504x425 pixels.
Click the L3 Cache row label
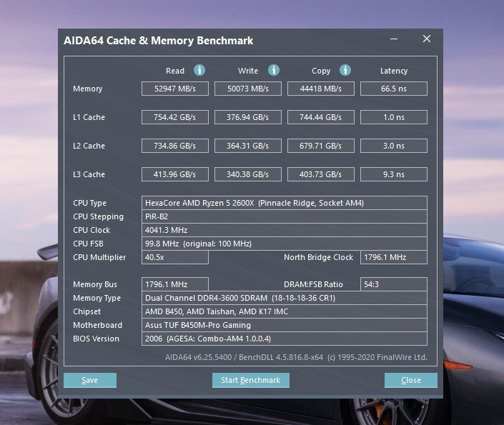pyautogui.click(x=89, y=174)
